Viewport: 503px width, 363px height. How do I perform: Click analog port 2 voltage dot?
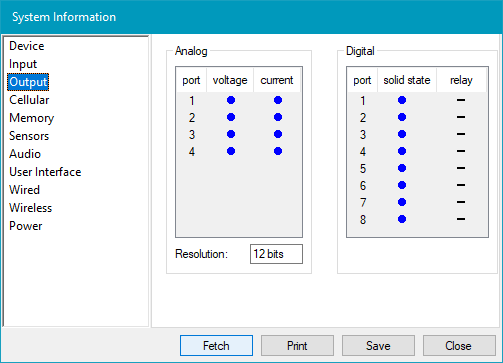pos(231,117)
